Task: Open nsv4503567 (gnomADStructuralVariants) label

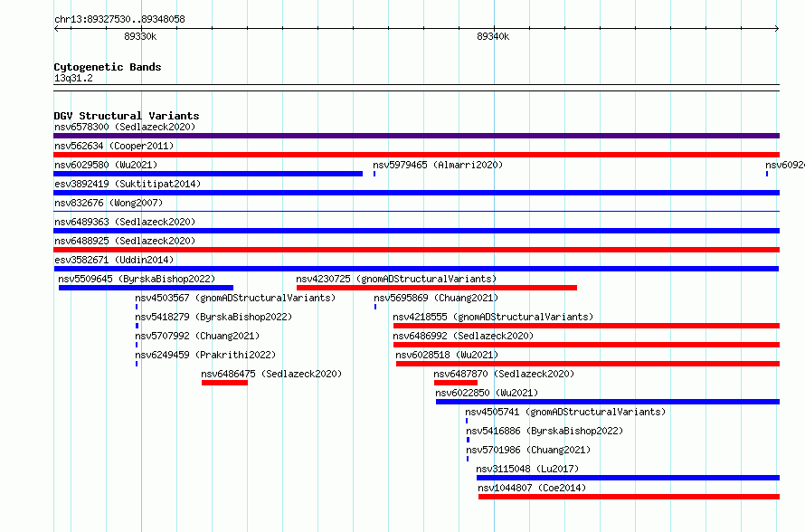Action: (x=235, y=298)
